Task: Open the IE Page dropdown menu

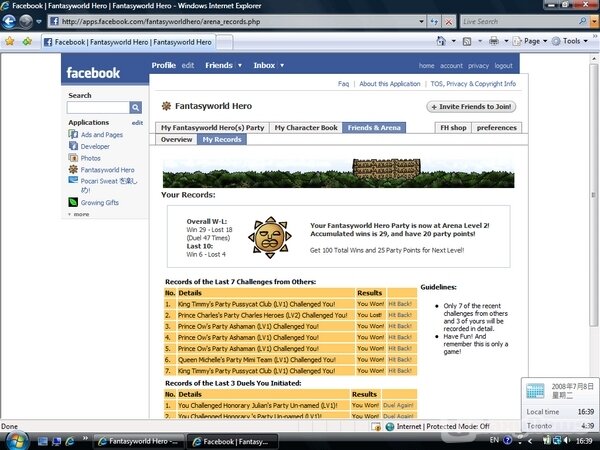Action: (x=532, y=41)
